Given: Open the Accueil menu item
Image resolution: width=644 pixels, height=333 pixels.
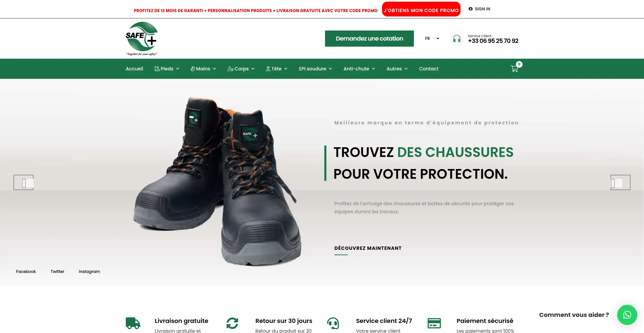Looking at the screenshot, I should click(134, 69).
